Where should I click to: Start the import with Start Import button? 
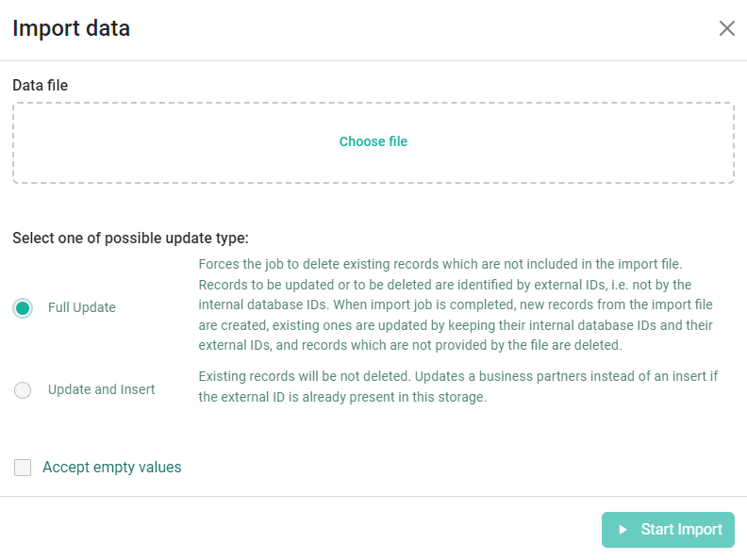668,530
